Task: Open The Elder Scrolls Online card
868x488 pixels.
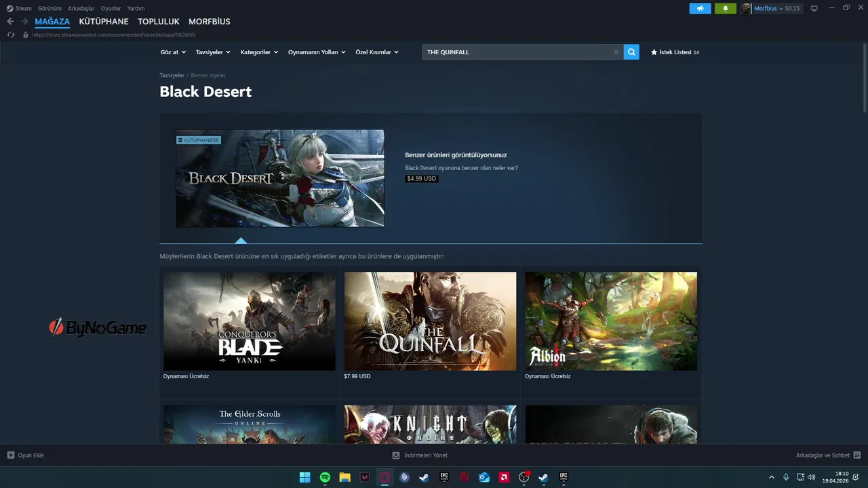Action: [x=250, y=424]
